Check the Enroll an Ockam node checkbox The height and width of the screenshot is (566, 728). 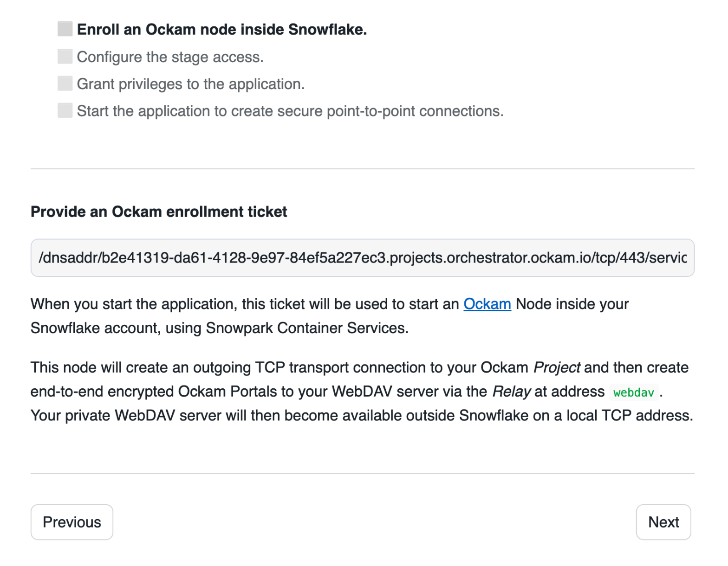point(65,29)
